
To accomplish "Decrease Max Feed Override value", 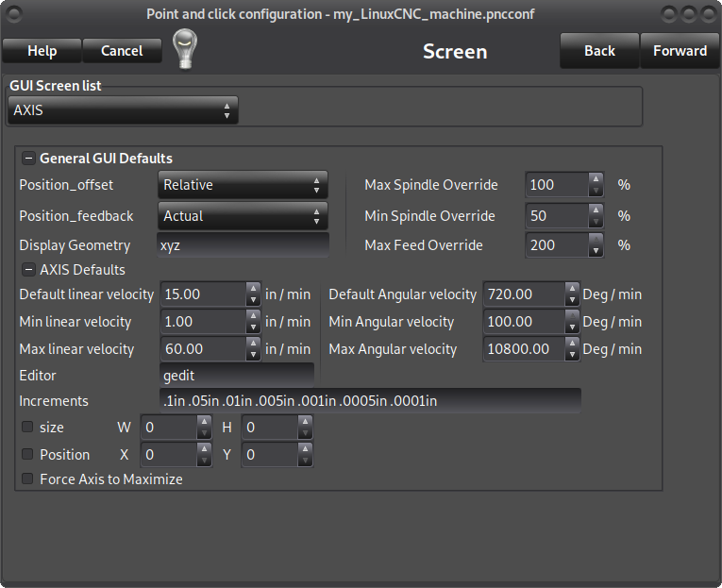I will pos(596,251).
